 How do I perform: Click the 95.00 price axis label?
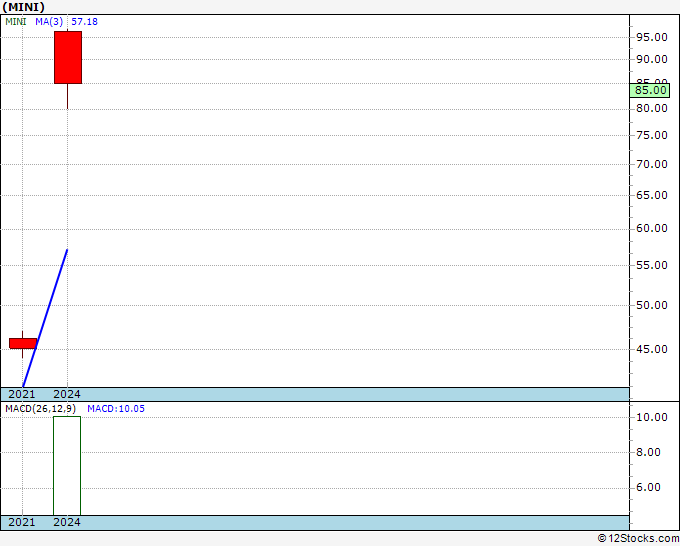pyautogui.click(x=652, y=37)
